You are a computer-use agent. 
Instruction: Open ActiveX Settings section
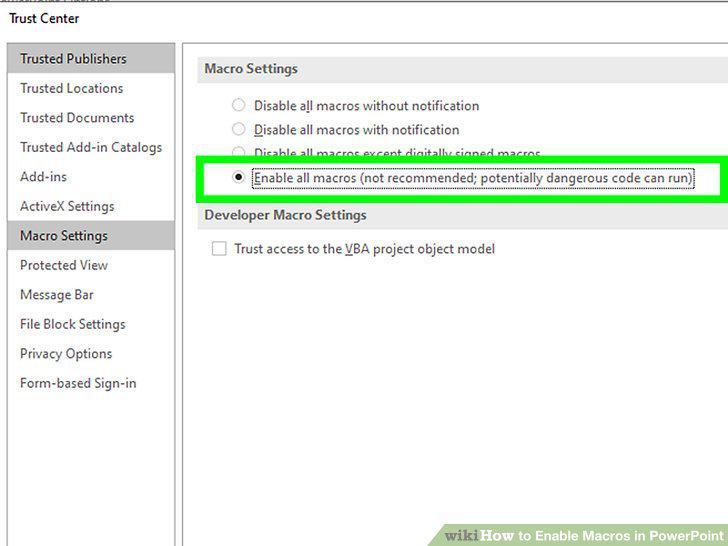point(91,206)
